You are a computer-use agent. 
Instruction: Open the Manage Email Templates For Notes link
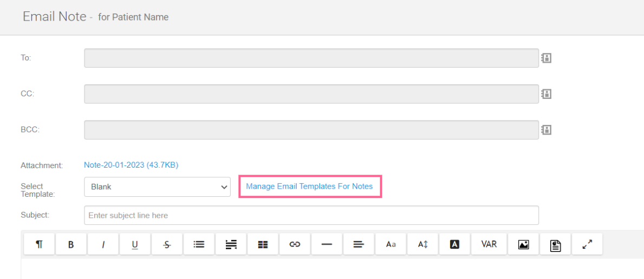click(309, 187)
